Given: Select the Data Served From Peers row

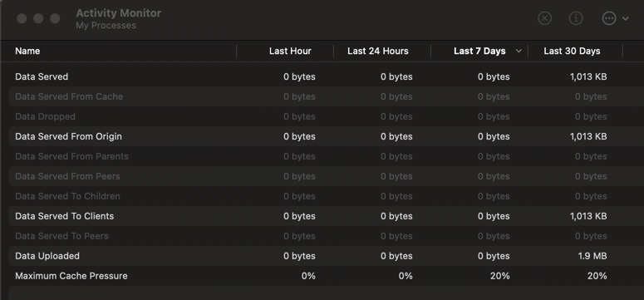Looking at the screenshot, I should click(x=322, y=176).
